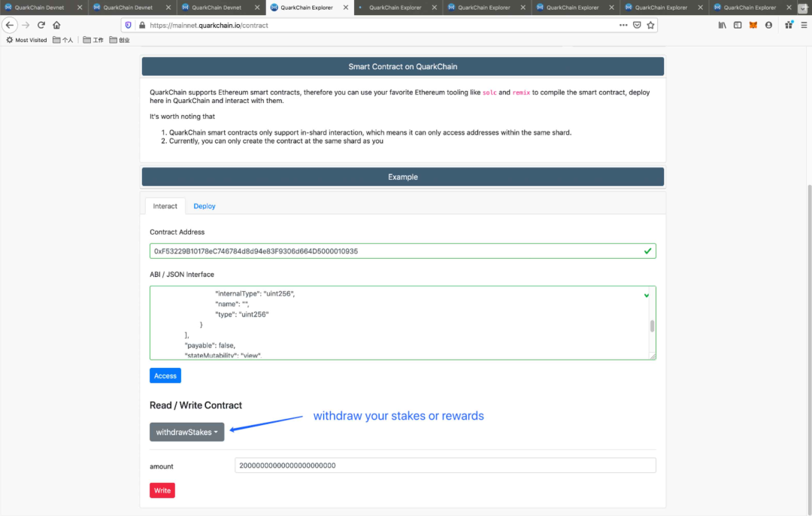Expand the withdrawStakes function dropdown

(187, 432)
